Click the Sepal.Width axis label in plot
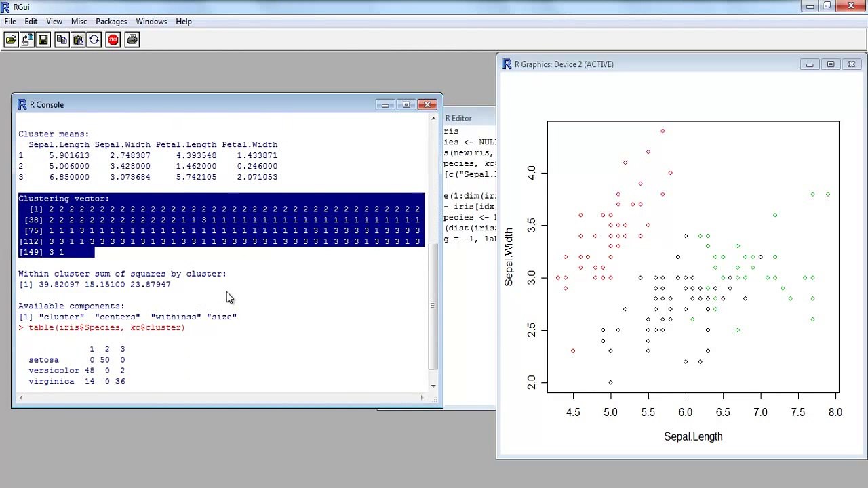This screenshot has height=488, width=868. tap(509, 257)
